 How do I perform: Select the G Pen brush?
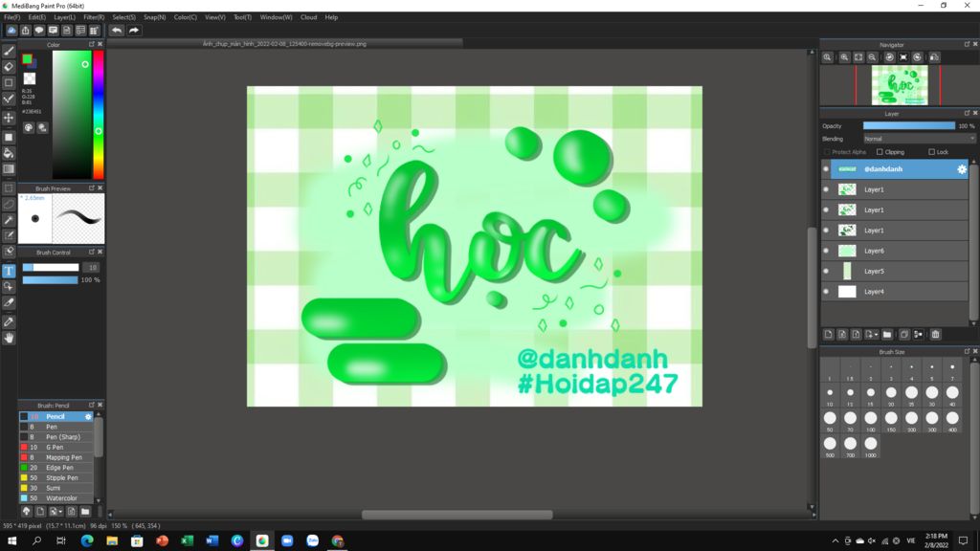(56, 448)
